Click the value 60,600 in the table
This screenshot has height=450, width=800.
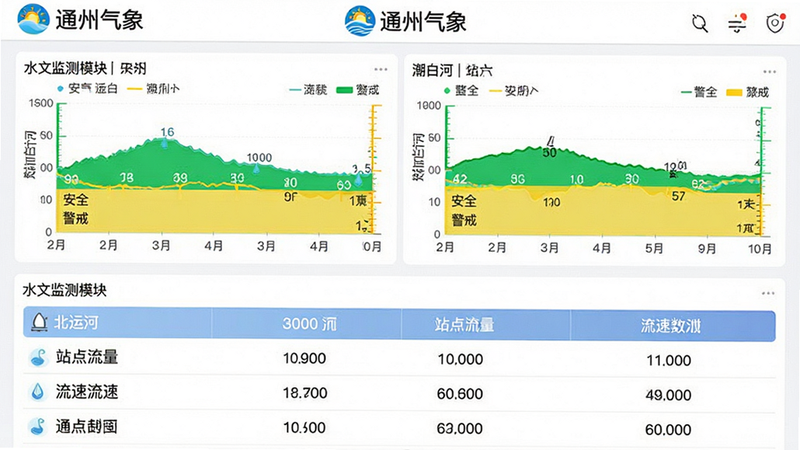[460, 394]
